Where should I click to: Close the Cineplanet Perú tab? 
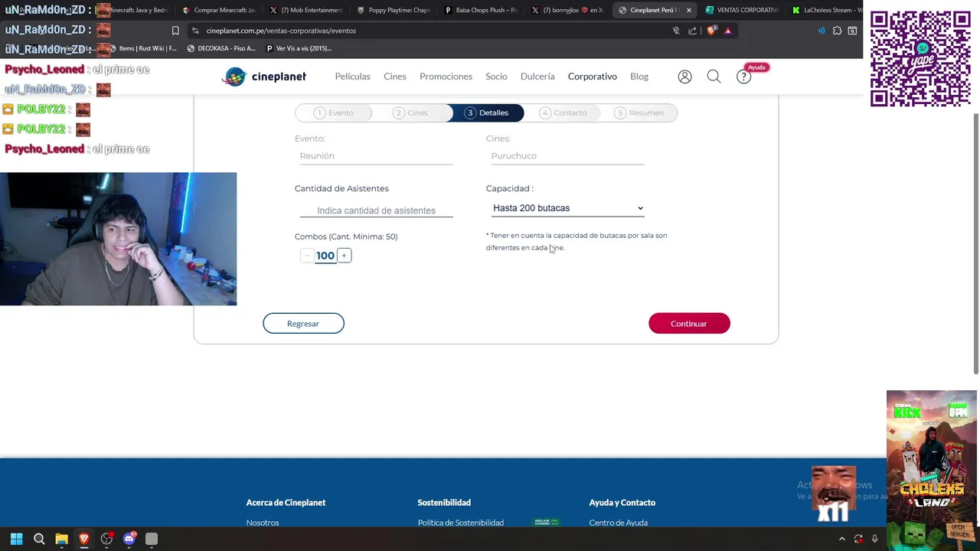click(688, 10)
